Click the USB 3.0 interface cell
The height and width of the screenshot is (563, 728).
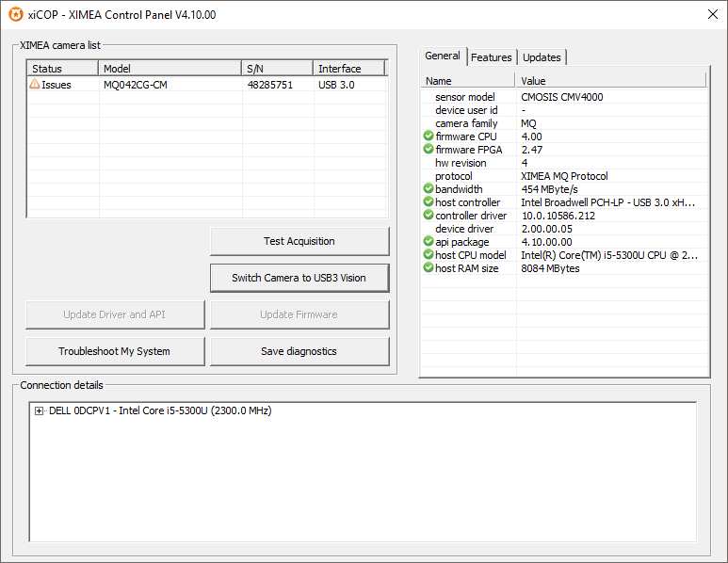click(336, 85)
